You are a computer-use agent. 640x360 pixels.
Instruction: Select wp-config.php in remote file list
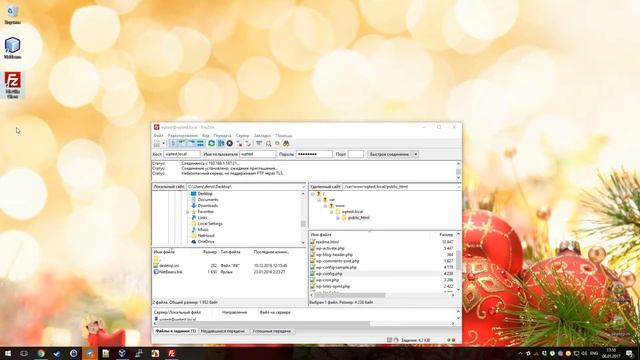(x=329, y=274)
